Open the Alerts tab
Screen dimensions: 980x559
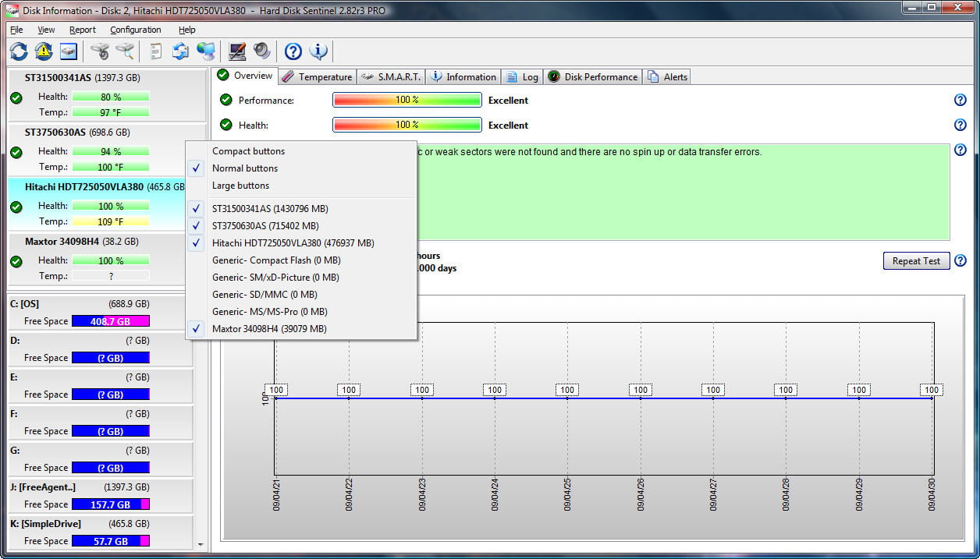tap(667, 77)
